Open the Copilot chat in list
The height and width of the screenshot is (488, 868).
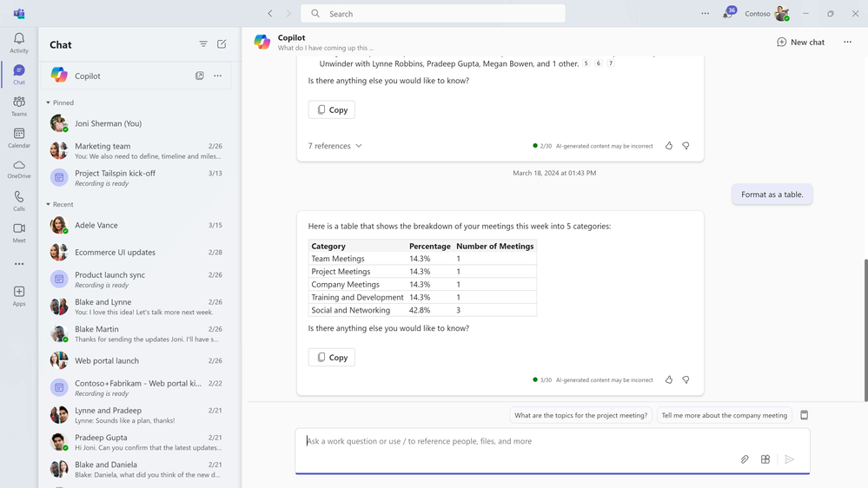[x=136, y=76]
